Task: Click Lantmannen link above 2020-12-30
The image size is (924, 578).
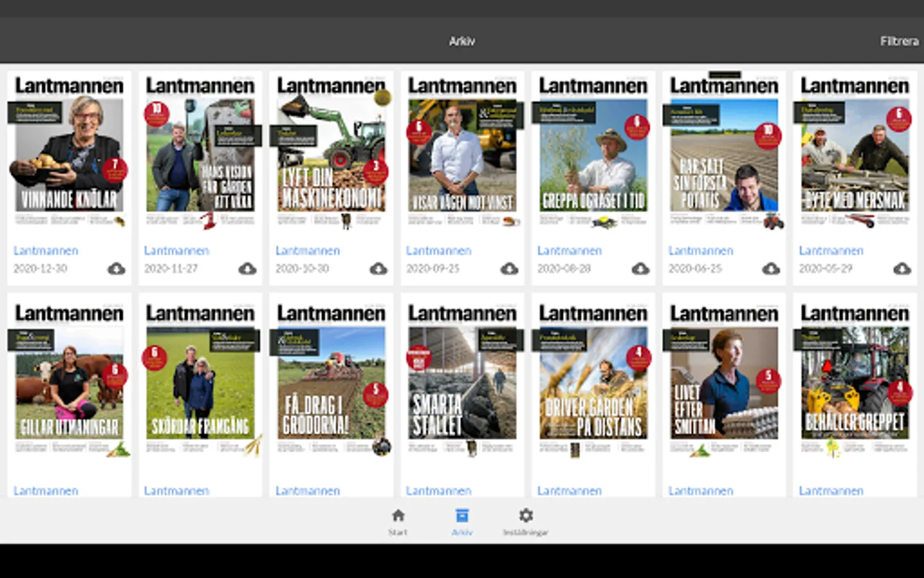Action: point(46,250)
